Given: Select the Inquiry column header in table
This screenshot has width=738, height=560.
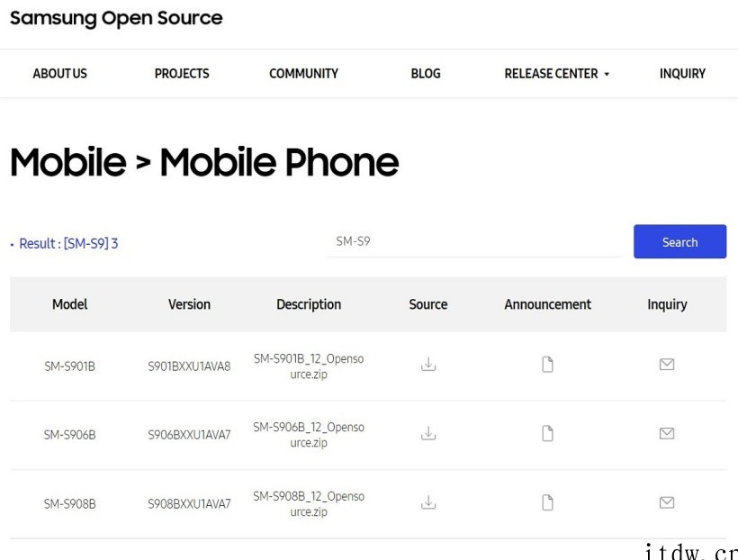Looking at the screenshot, I should [667, 304].
